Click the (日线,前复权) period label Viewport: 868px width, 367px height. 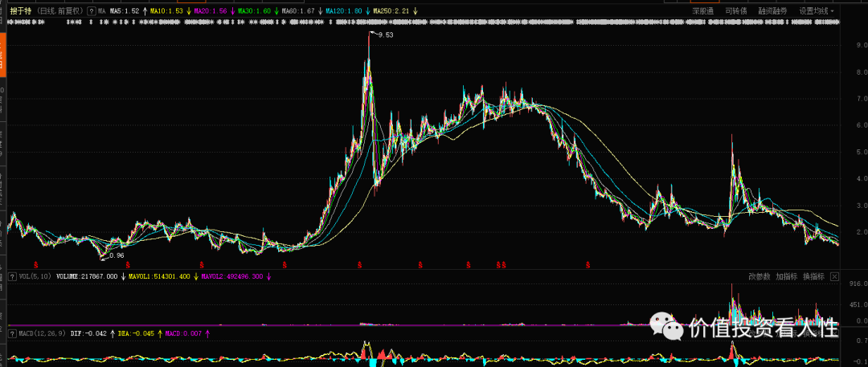[x=60, y=11]
